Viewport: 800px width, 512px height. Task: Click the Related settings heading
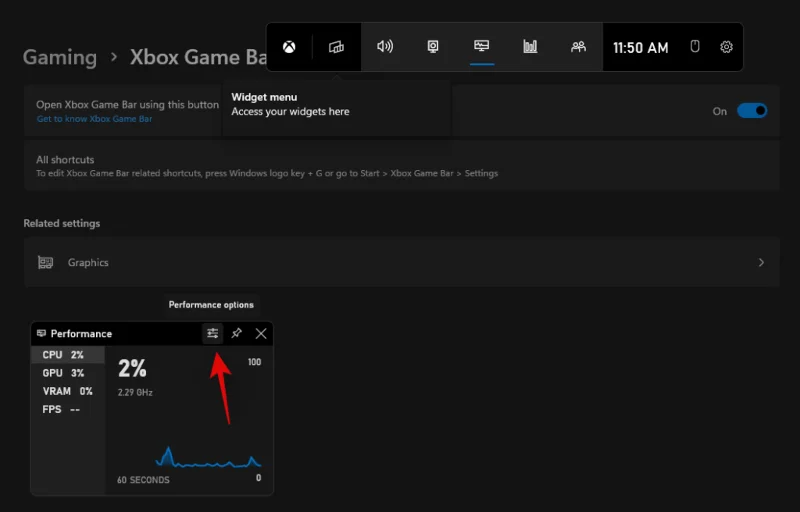point(62,223)
